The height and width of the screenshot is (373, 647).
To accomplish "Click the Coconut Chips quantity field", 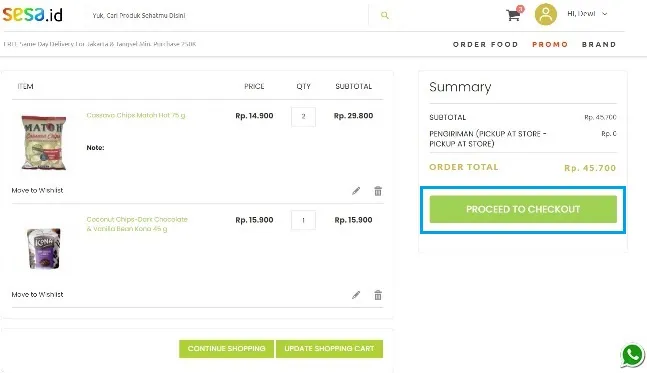I will coord(303,220).
